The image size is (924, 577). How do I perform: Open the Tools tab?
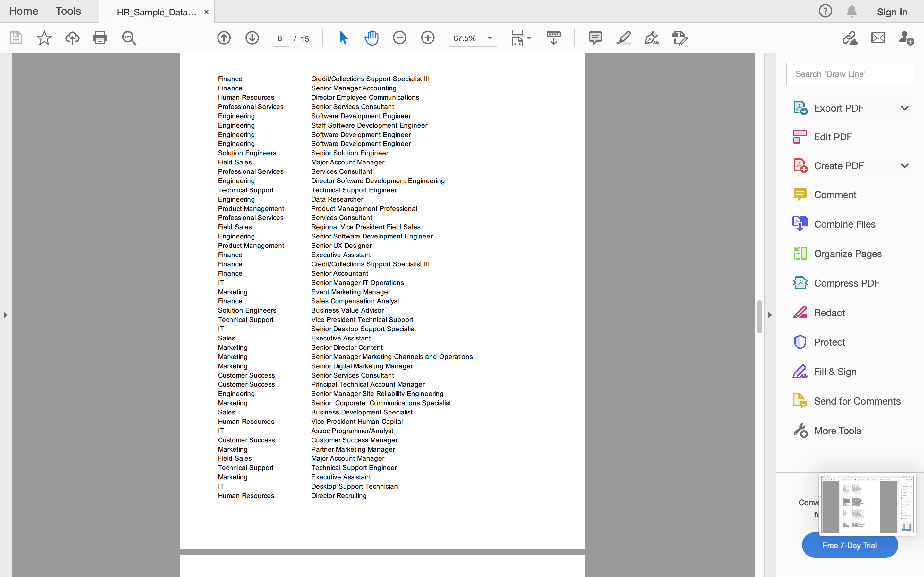coord(68,11)
